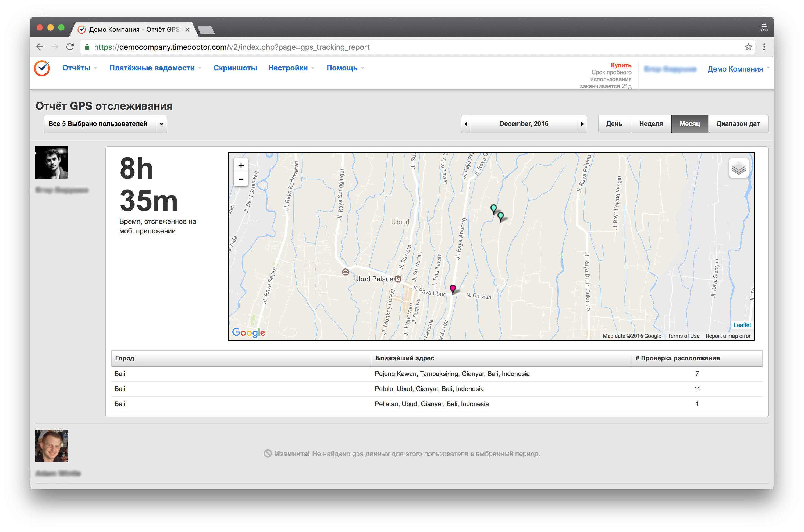
Task: Switch to Диапазон дат view
Action: (738, 124)
